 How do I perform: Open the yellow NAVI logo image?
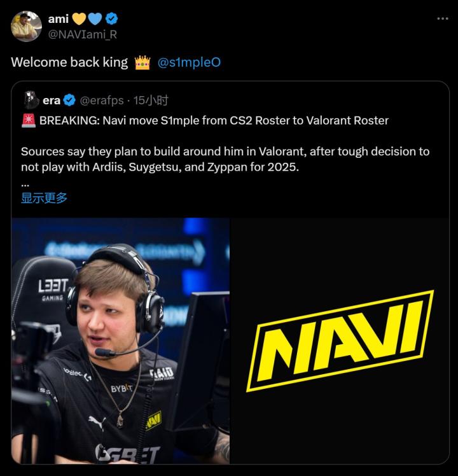(340, 340)
